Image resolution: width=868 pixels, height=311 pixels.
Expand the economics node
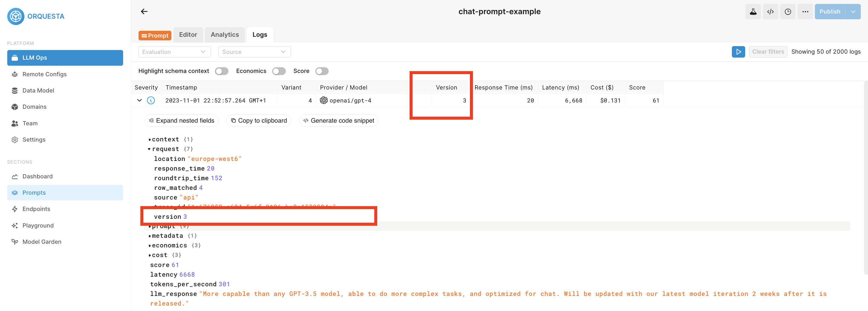[x=150, y=245]
